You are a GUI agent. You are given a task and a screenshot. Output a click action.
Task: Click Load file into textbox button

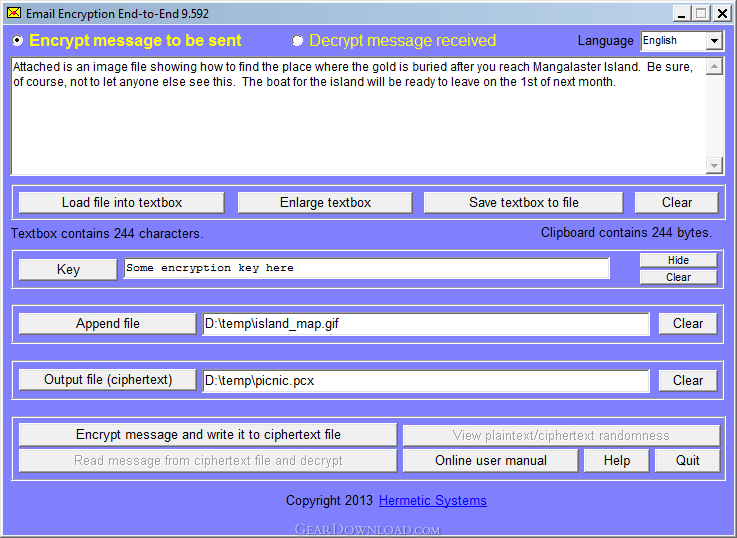tap(122, 203)
